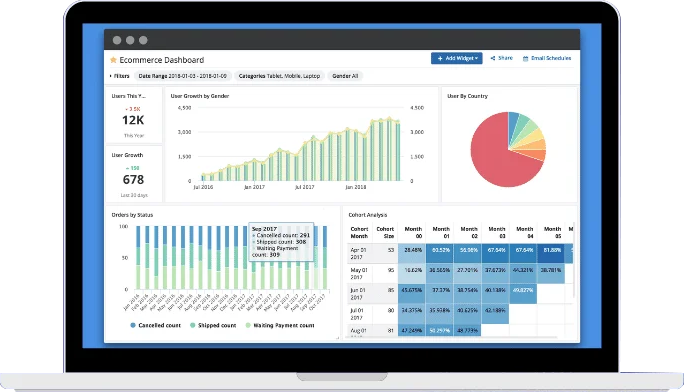Screen dimensions: 684x392
Task: Open Email Schedules
Action: [x=547, y=58]
